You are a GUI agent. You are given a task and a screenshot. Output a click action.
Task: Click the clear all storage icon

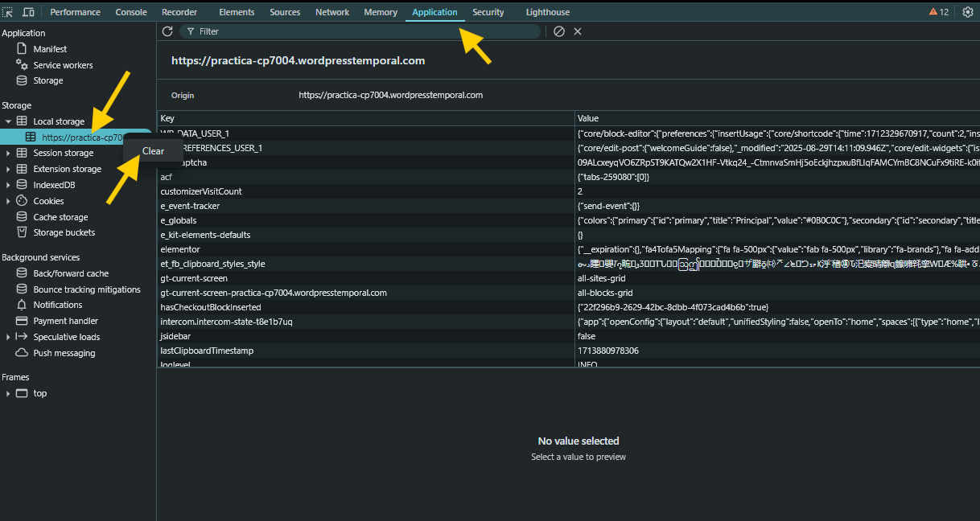559,31
